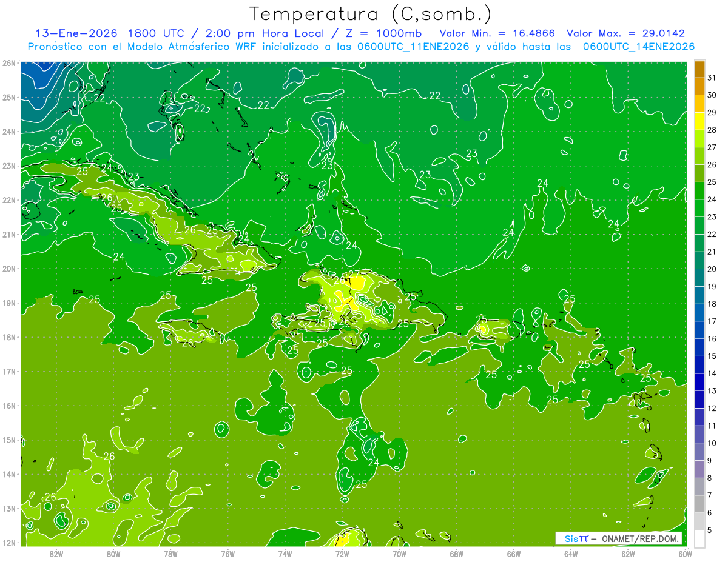Click the '74W' longitude axis label
The image size is (728, 562).
[285, 554]
